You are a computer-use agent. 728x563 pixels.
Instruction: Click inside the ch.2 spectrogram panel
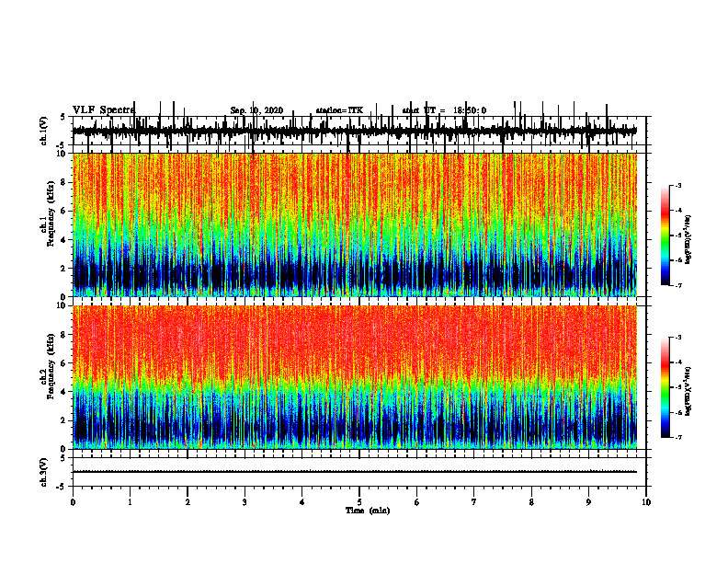(355, 377)
